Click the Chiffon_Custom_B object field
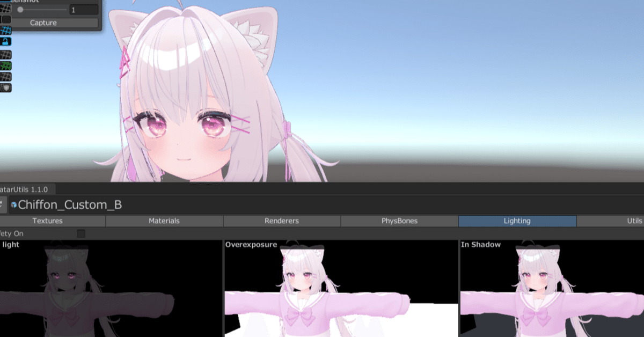The width and height of the screenshot is (644, 337). pos(326,204)
